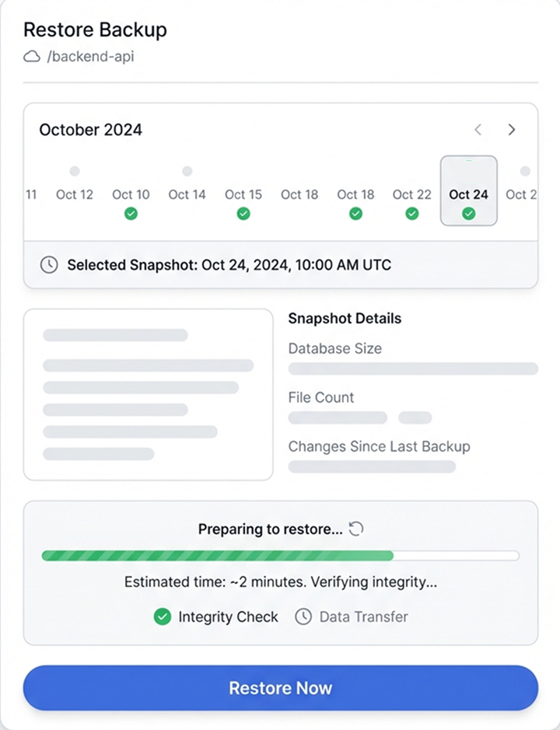Click the October 2024 calendar header

(x=90, y=130)
